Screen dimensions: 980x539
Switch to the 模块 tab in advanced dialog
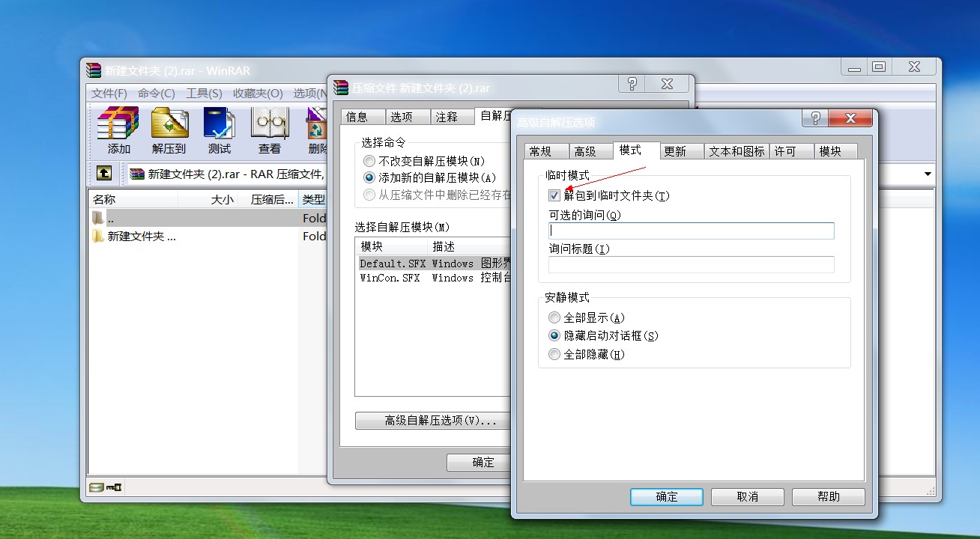tap(835, 151)
